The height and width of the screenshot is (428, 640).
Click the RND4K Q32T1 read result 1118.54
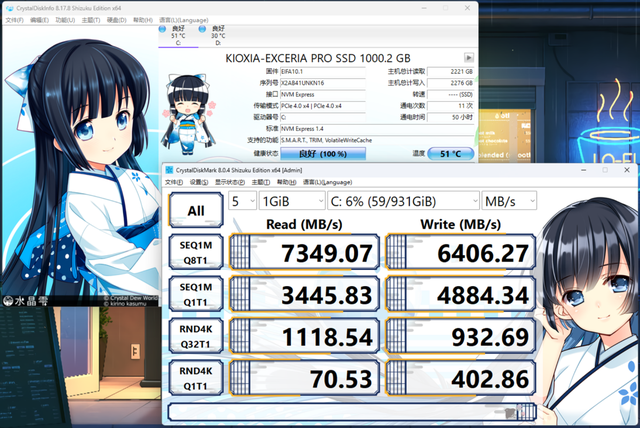click(x=304, y=336)
